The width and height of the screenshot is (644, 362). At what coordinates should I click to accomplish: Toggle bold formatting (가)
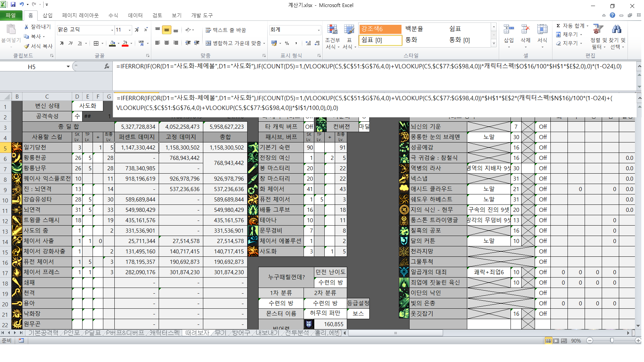pyautogui.click(x=62, y=43)
